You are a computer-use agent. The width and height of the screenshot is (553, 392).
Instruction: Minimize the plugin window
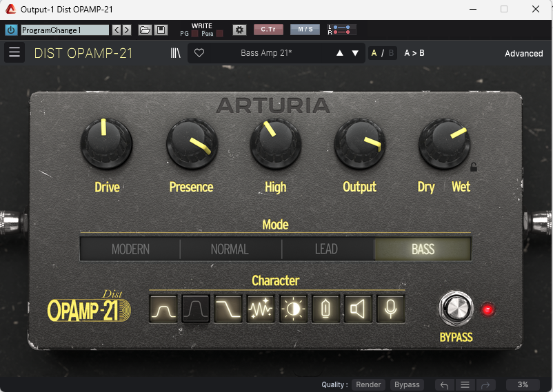click(x=473, y=9)
